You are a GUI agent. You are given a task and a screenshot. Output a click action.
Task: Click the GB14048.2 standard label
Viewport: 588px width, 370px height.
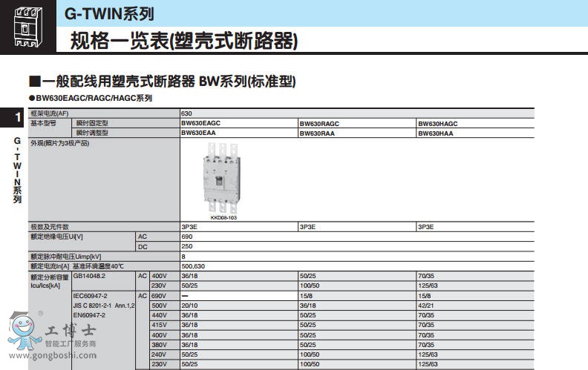pyautogui.click(x=90, y=275)
